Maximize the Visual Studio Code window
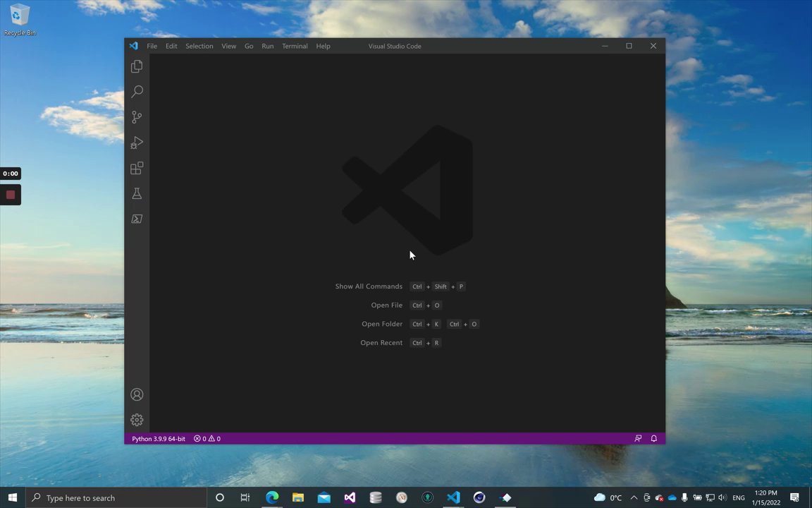 click(x=629, y=46)
